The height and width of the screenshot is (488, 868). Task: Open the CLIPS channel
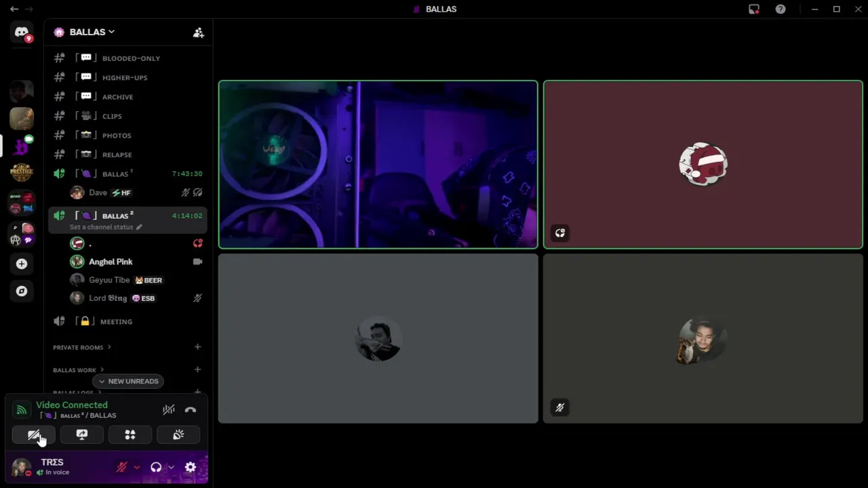pos(127,116)
